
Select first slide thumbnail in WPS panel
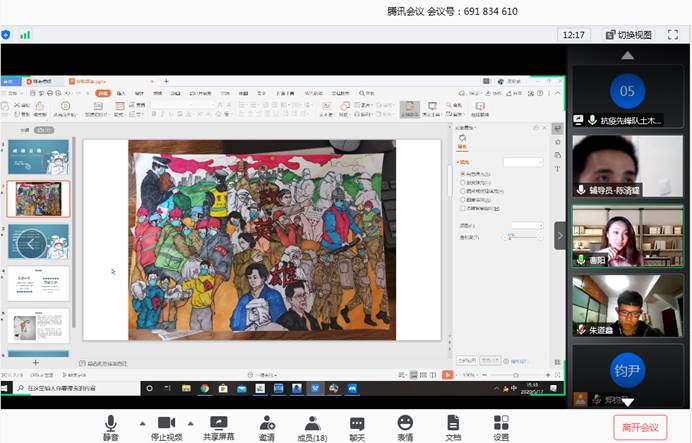tap(38, 157)
